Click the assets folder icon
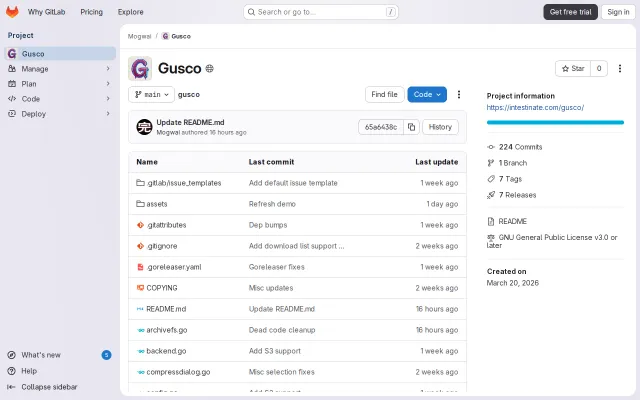The height and width of the screenshot is (400, 640). click(140, 204)
